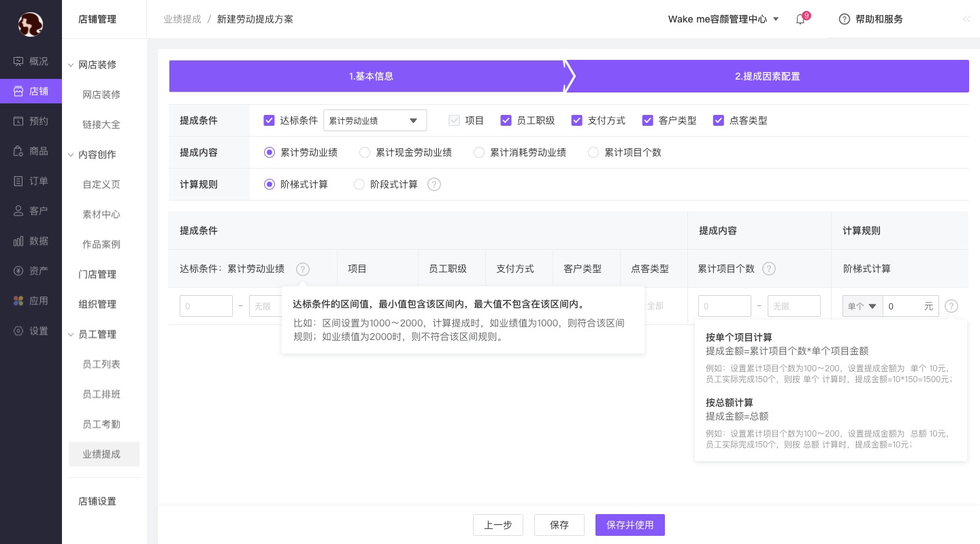Open the 订单 orders section

click(x=31, y=181)
